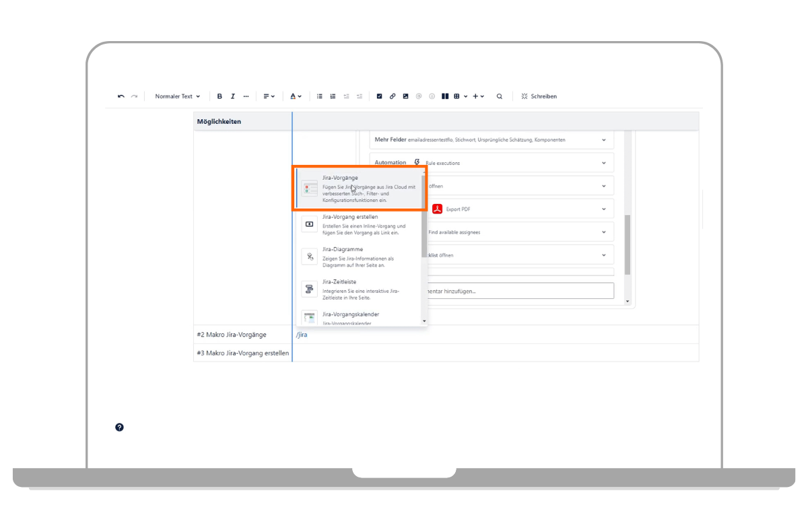Insert column layout from toolbar

[445, 96]
